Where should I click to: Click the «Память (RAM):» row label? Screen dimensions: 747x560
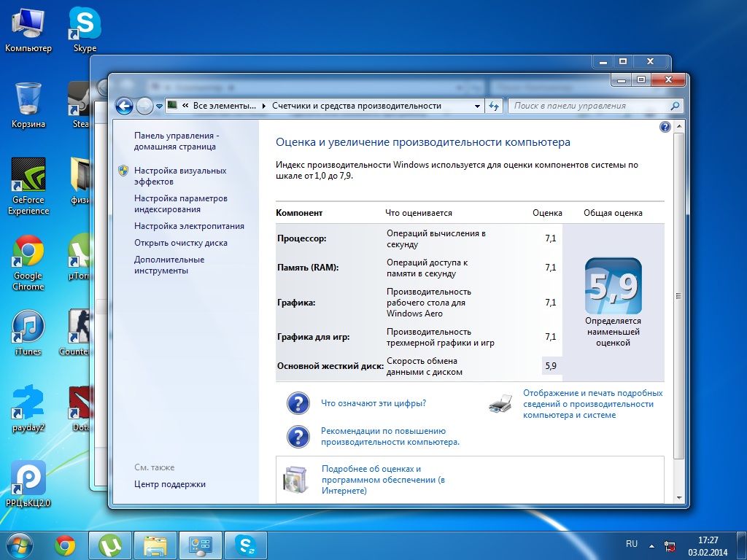tap(308, 267)
